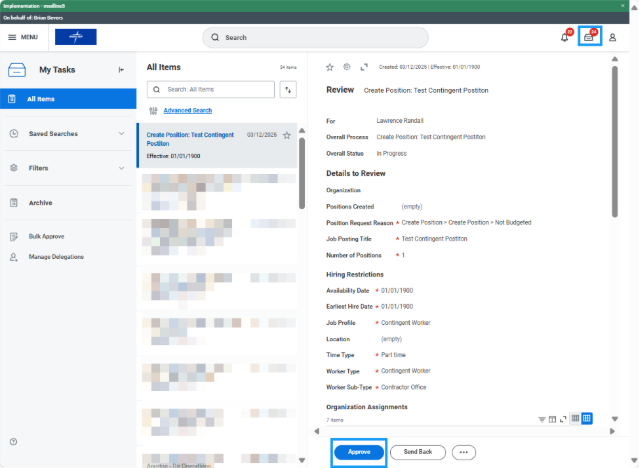
Task: Collapse the My Tasks side panel
Action: pyautogui.click(x=121, y=70)
